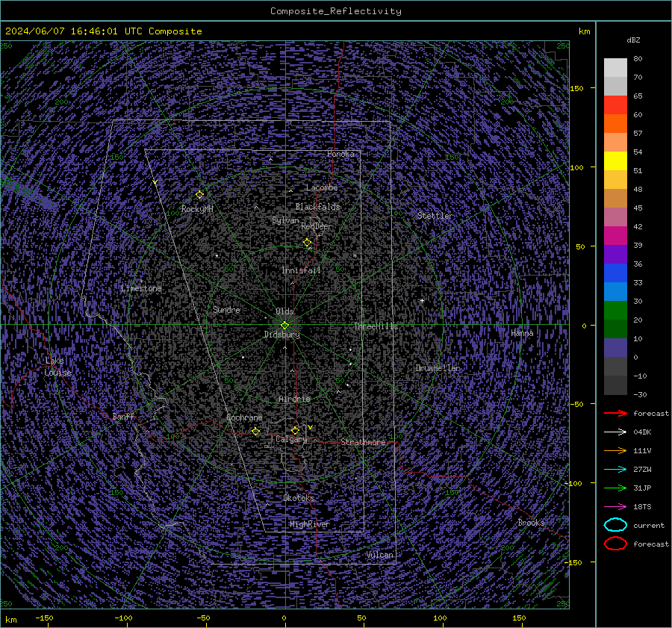The width and height of the screenshot is (672, 628).
Task: Click the yellow diamond marker below Cochrane
Action: [x=256, y=432]
